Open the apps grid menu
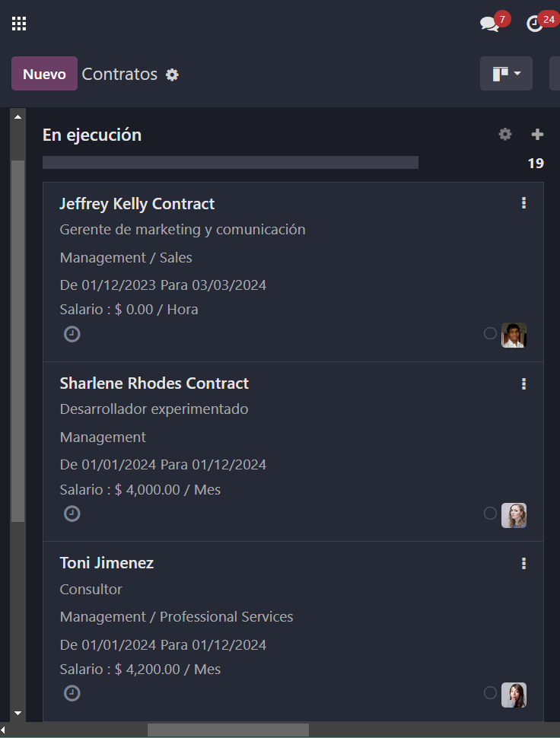The image size is (560, 738). [19, 24]
